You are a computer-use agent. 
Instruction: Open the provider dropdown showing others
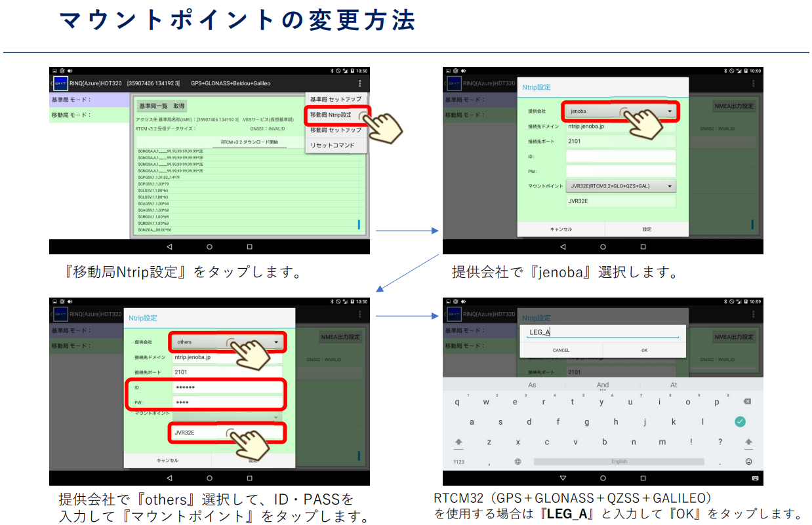point(227,342)
